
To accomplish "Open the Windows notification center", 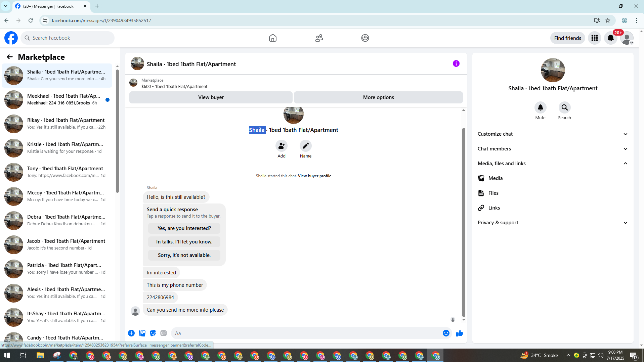I will (x=634, y=355).
